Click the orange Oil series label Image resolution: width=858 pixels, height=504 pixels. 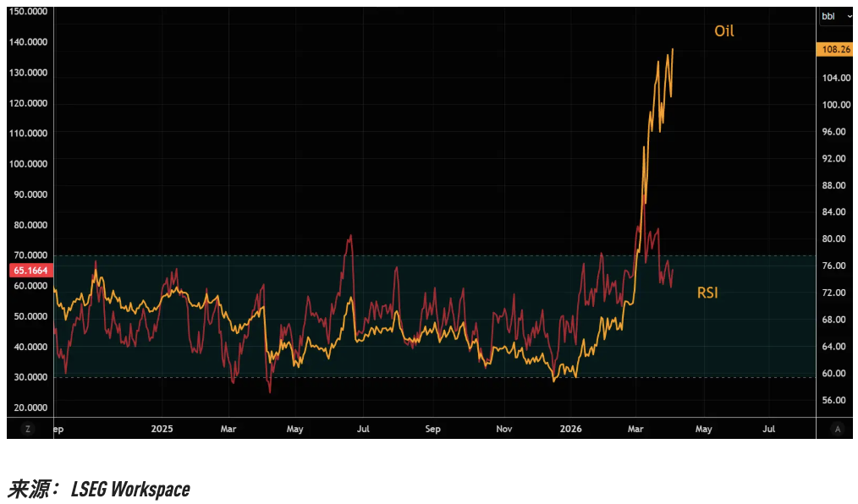[723, 31]
